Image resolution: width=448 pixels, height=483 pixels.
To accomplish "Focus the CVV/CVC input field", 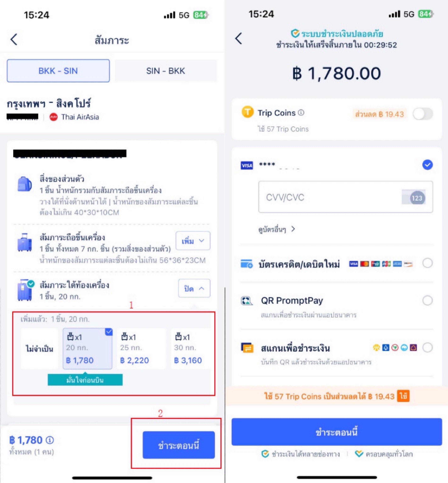I will coord(345,197).
